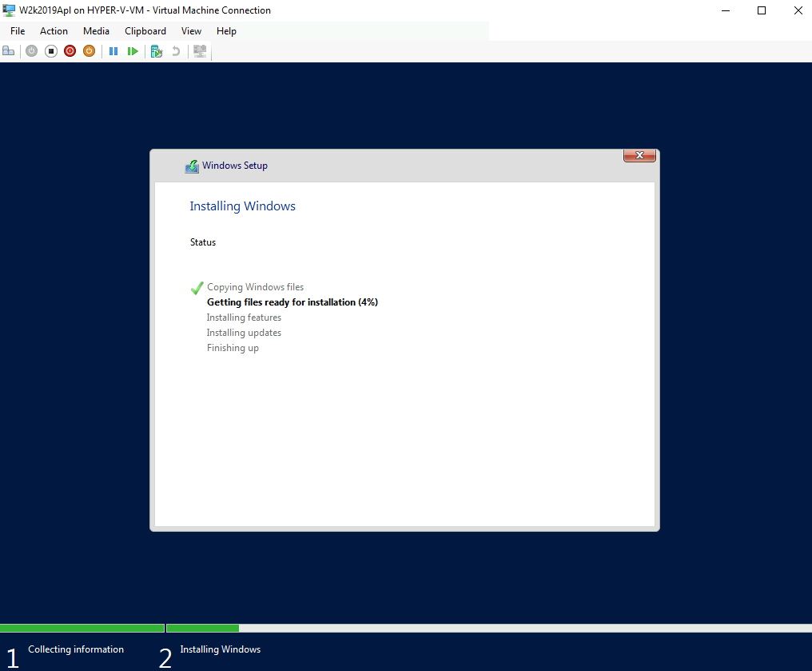Screen dimensions: 812x671
Task: Close the Windows Setup dialog with the red X
Action: coord(639,155)
